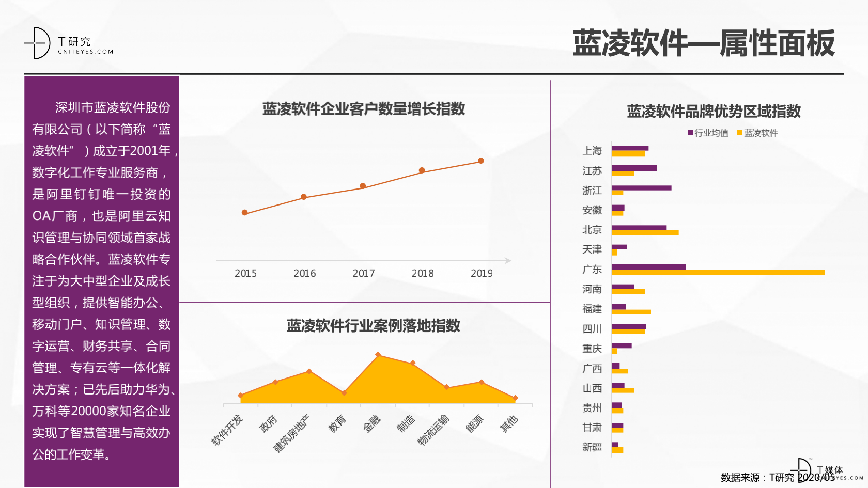Select the 2015 data point on line chart
Screen dimensions: 868x488
point(245,213)
